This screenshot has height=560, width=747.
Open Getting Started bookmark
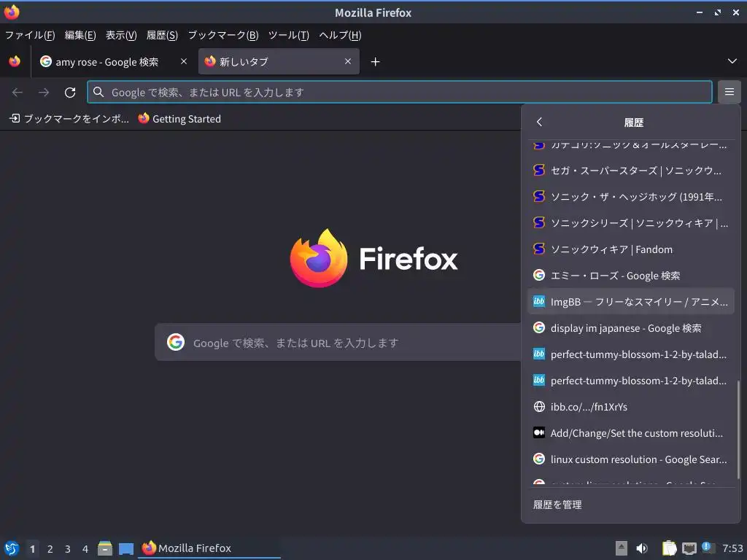(x=179, y=119)
